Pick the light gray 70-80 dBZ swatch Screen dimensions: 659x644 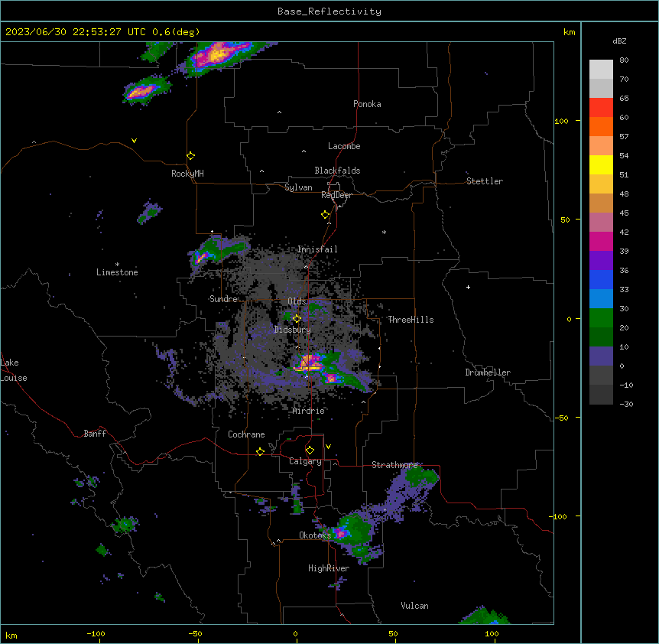coord(601,70)
